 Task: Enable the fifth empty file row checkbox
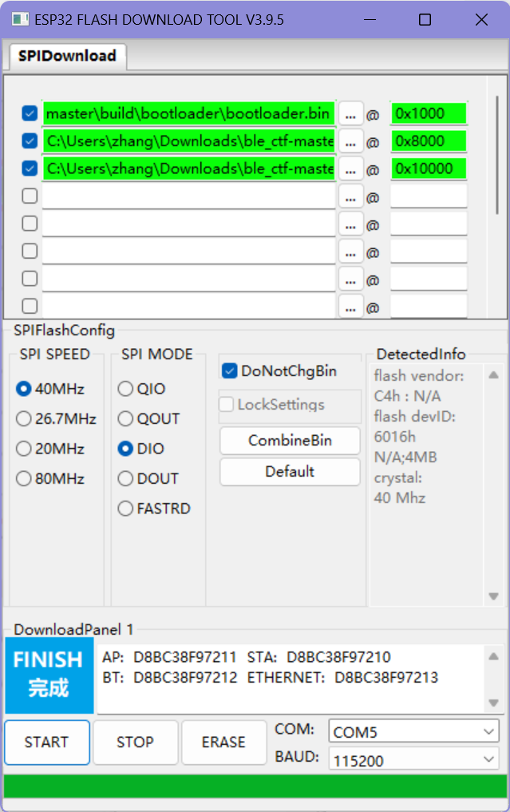30,224
